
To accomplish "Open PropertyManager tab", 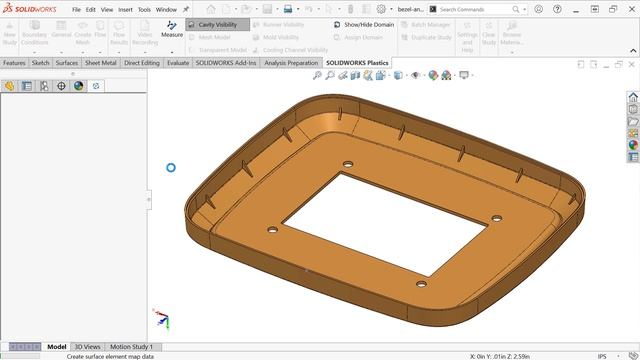I will (x=27, y=86).
